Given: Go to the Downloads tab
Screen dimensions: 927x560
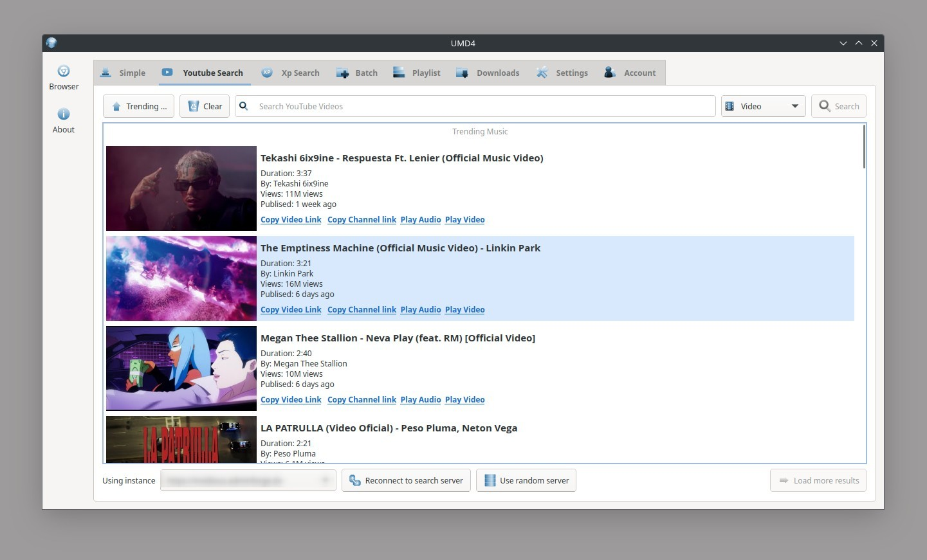Looking at the screenshot, I should pyautogui.click(x=488, y=73).
